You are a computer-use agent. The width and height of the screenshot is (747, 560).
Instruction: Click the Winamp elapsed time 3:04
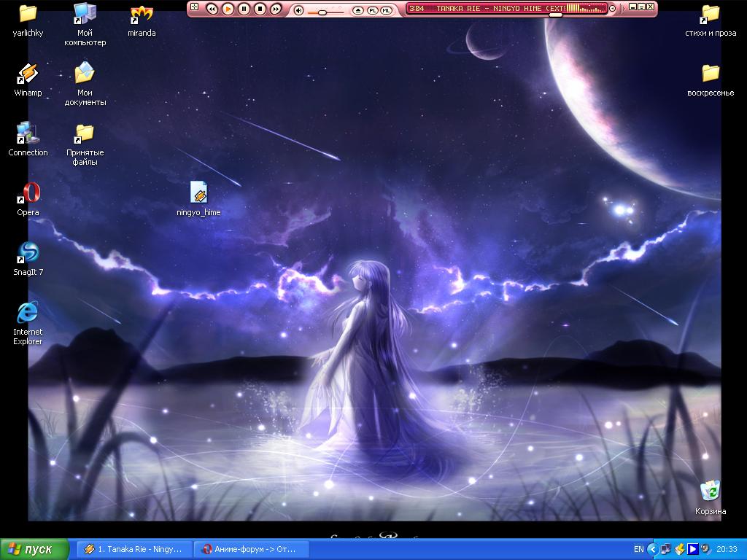(417, 8)
